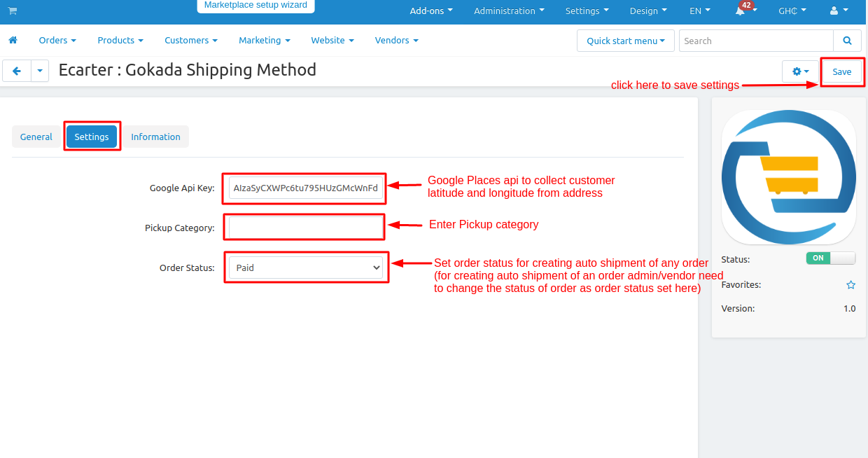Click the page title Ecarter : Gokada Shipping Method
The width and height of the screenshot is (868, 458).
188,70
